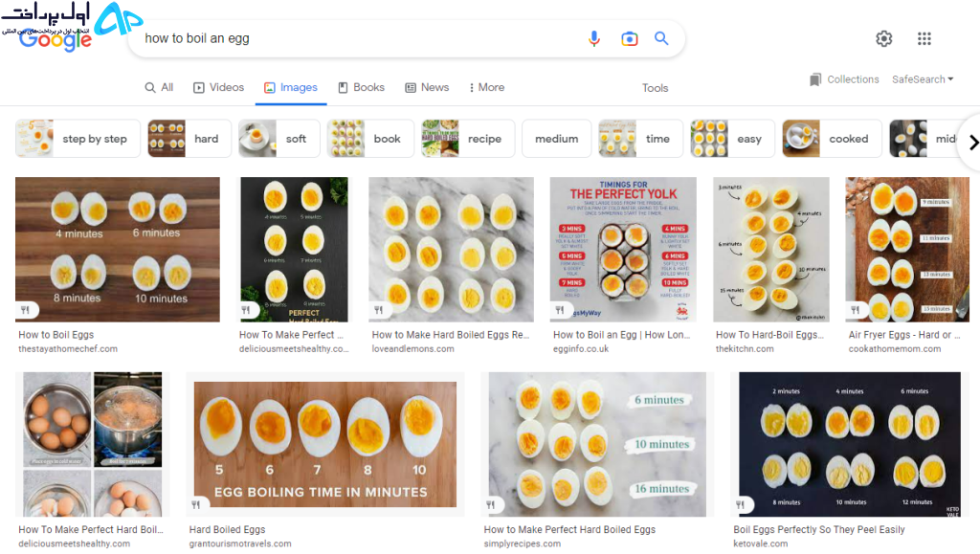Select the Images tab
Image resolution: width=980 pixels, height=554 pixels.
pyautogui.click(x=291, y=87)
